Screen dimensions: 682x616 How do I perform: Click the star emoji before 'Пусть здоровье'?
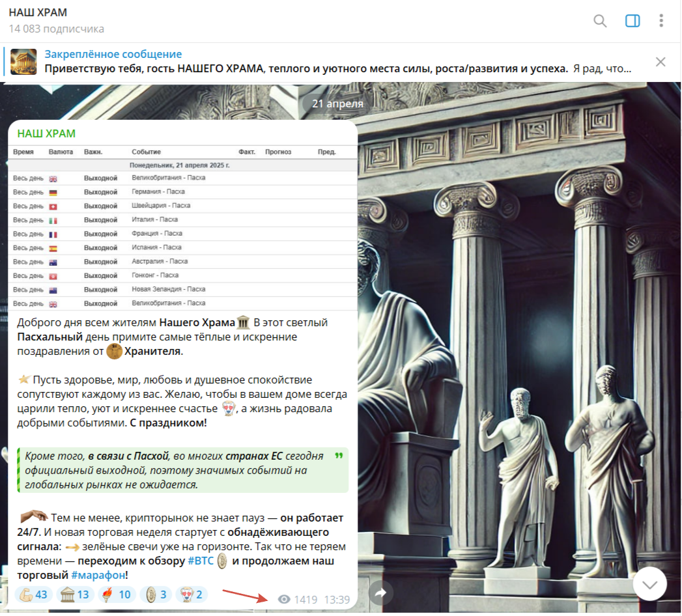24,380
